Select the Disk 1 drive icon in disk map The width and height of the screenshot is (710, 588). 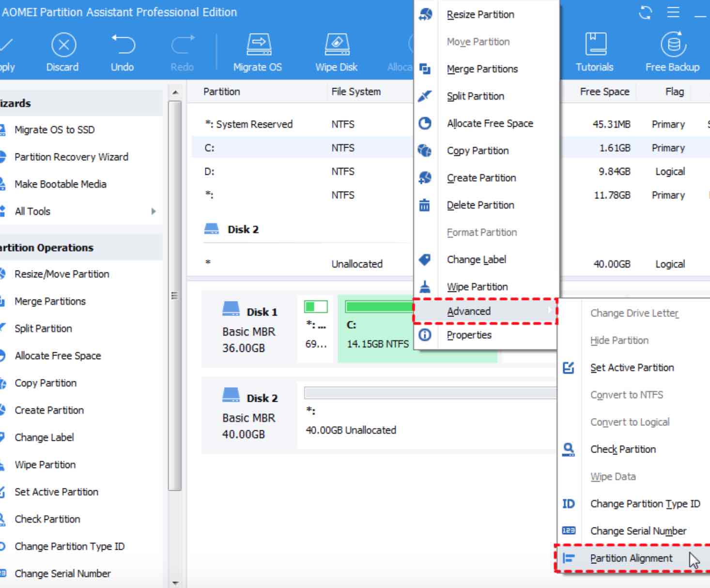231,308
